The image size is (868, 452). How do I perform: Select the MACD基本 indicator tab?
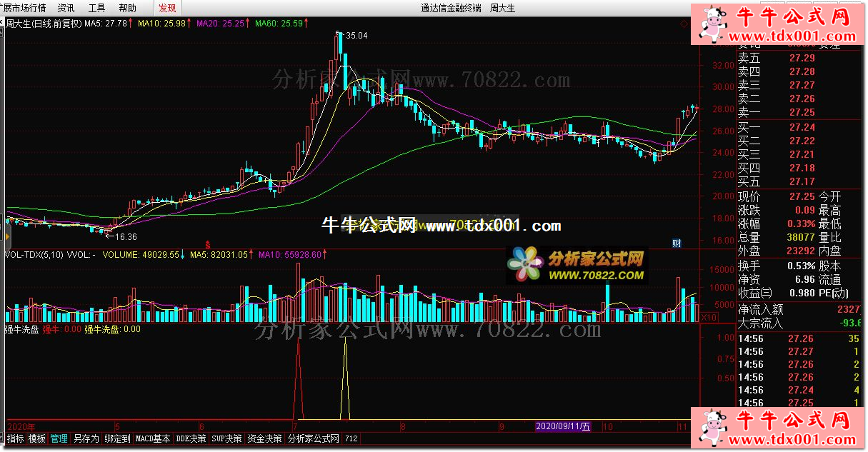tap(154, 438)
